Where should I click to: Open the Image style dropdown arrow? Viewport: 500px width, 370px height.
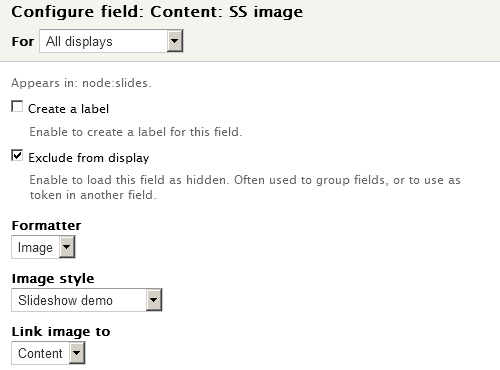tap(154, 300)
